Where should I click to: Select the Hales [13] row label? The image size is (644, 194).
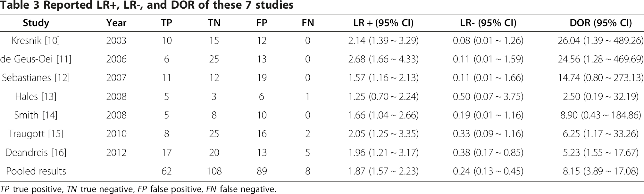tap(36, 96)
